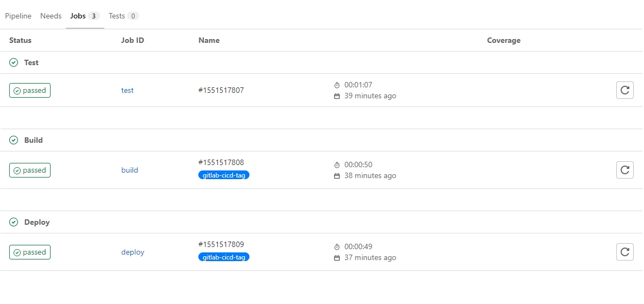Click job number #1551517808

point(221,162)
